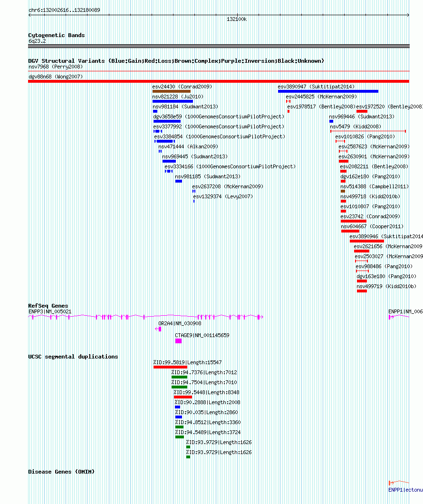Click esv2587623 (McKernan2009) label
This screenshot has height=504, width=423.
tap(374, 146)
